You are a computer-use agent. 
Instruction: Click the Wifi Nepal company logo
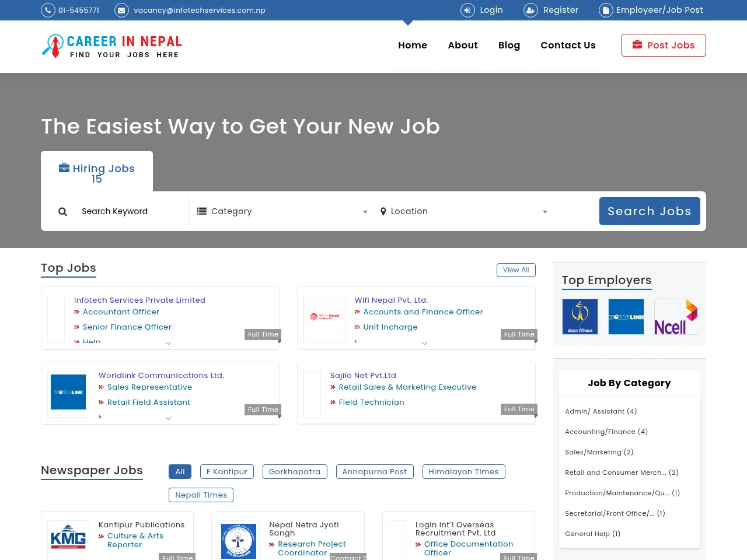click(324, 317)
